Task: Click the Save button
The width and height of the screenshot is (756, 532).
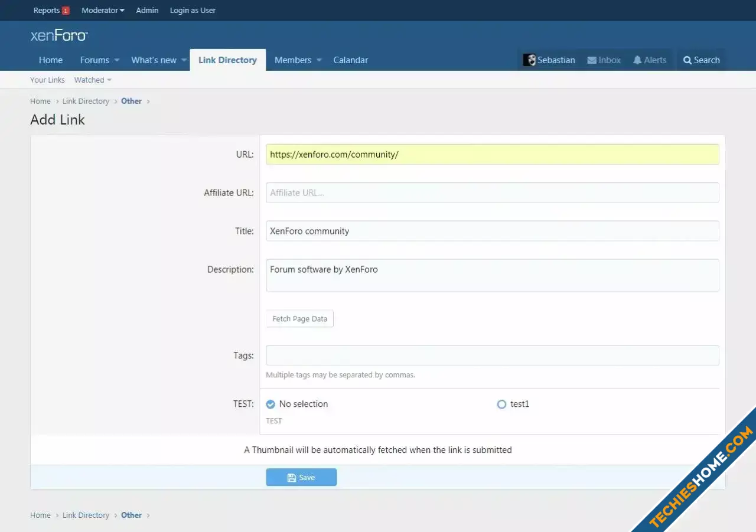Action: (x=301, y=477)
